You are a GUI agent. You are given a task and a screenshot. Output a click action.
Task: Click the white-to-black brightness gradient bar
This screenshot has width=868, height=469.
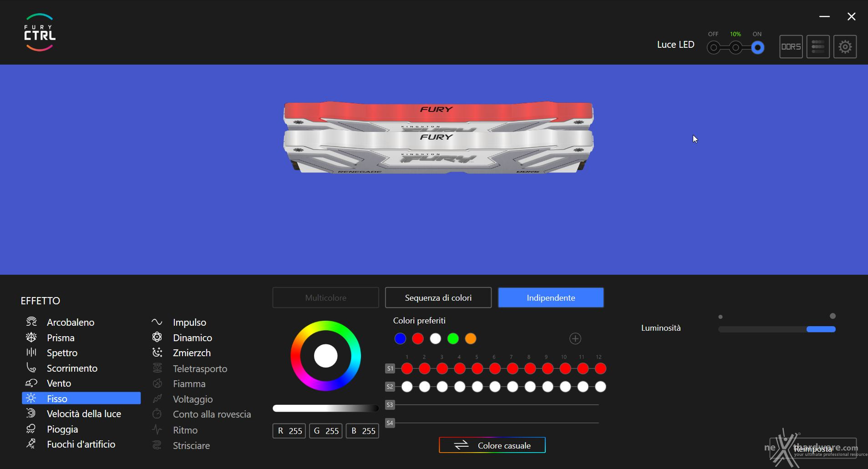tap(325, 408)
